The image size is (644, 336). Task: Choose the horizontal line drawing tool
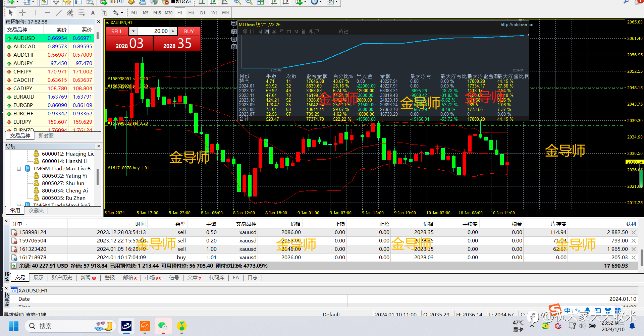tap(47, 13)
